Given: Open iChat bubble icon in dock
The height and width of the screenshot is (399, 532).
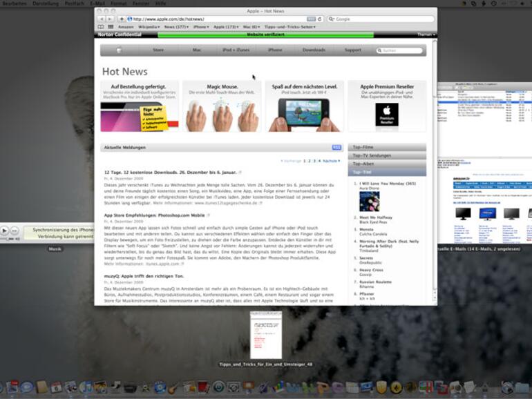Looking at the screenshot, I should coord(27,387).
